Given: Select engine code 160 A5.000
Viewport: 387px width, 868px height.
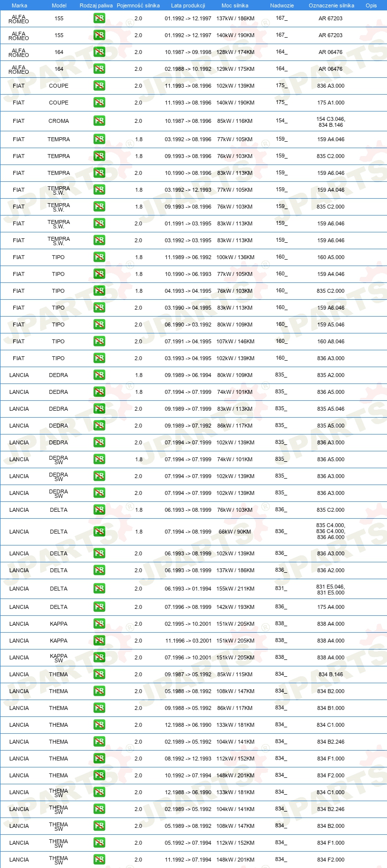Looking at the screenshot, I should coord(331,257).
